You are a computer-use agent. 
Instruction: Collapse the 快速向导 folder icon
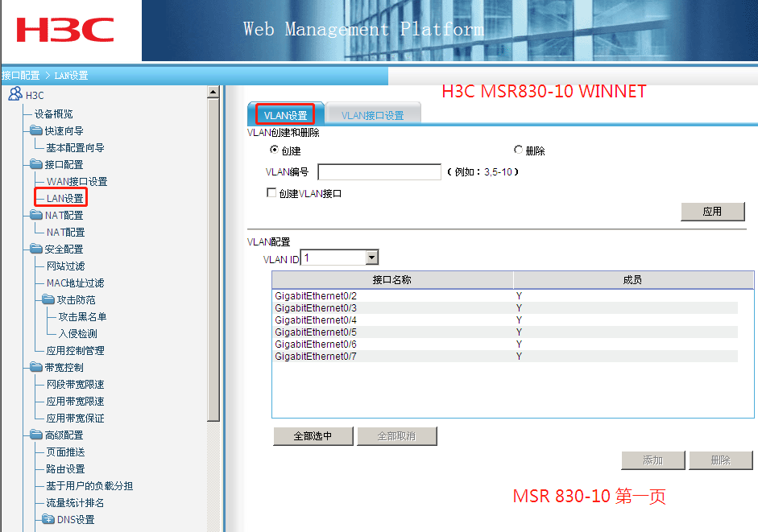coord(35,130)
